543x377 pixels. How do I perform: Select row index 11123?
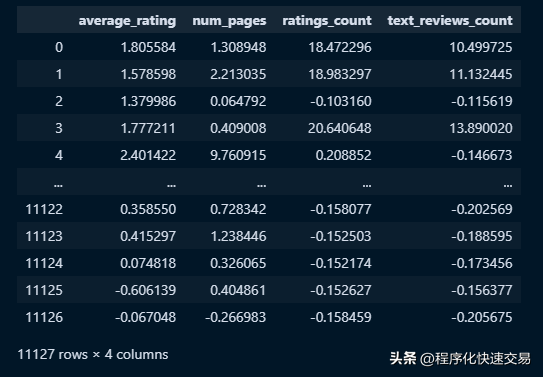coord(44,236)
